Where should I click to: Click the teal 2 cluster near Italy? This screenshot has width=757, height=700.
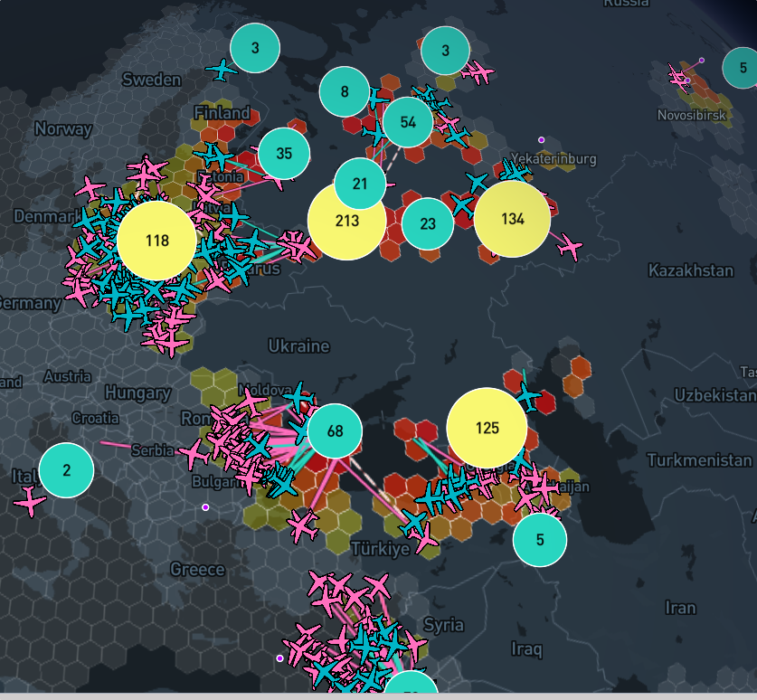point(66,470)
